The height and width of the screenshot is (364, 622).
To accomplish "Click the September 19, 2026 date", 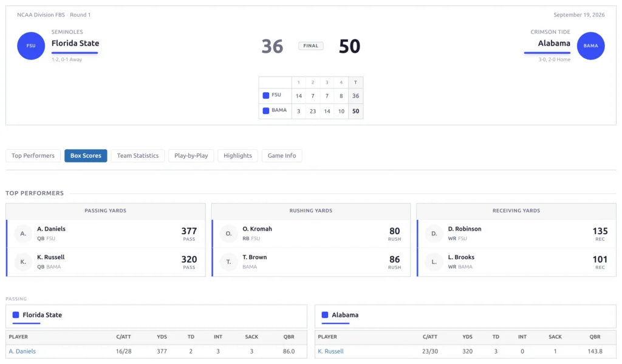I will pos(579,15).
